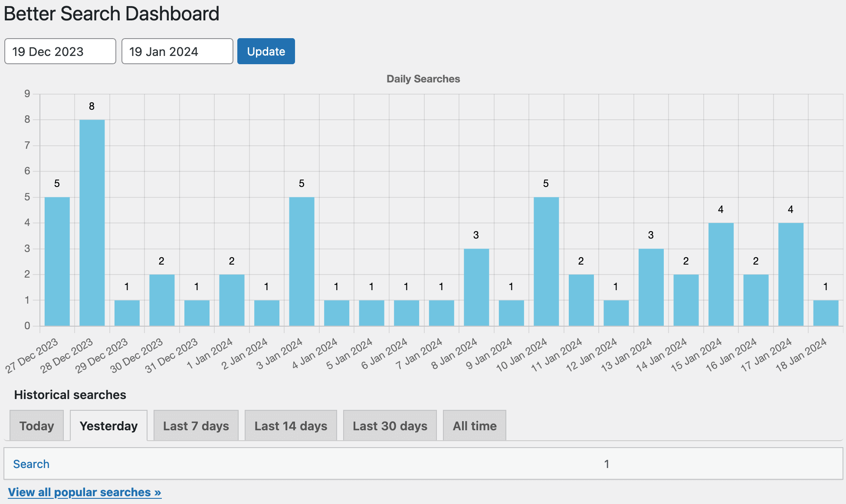Click the Update button
This screenshot has height=504, width=846.
(266, 51)
